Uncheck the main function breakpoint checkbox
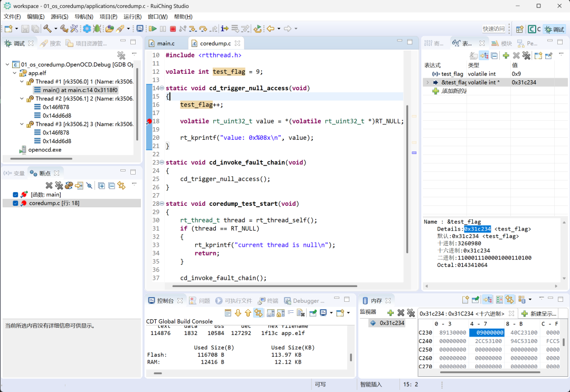Image resolution: width=570 pixels, height=392 pixels. pos(15,195)
